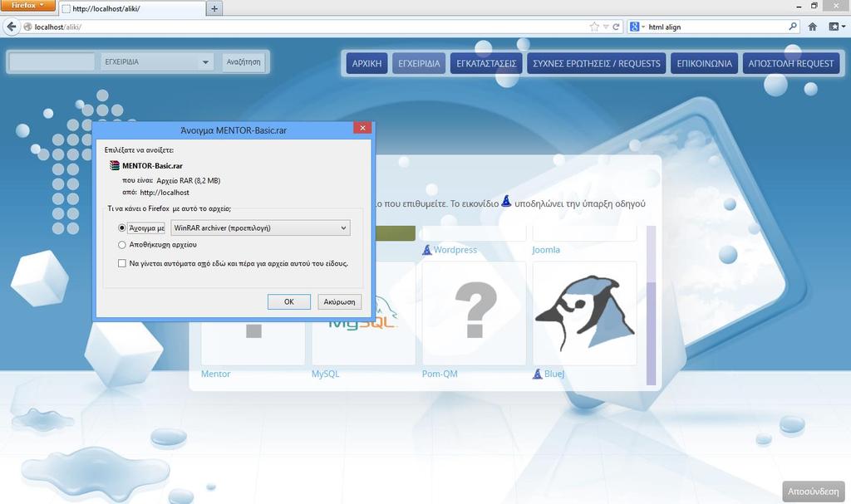Screen dimensions: 851x504
Task: Go to the Firefox home page icon
Action: click(x=813, y=27)
